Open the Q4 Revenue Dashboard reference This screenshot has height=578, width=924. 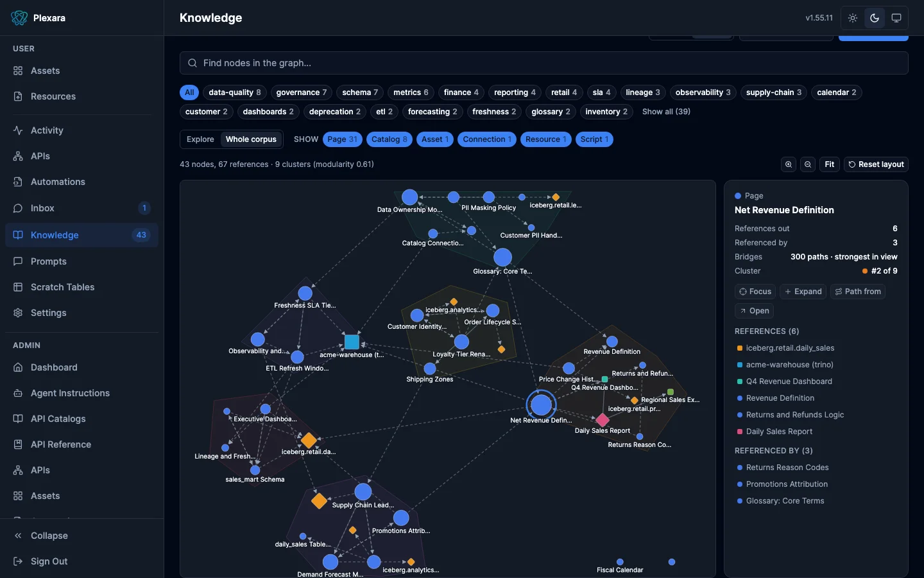(x=789, y=381)
